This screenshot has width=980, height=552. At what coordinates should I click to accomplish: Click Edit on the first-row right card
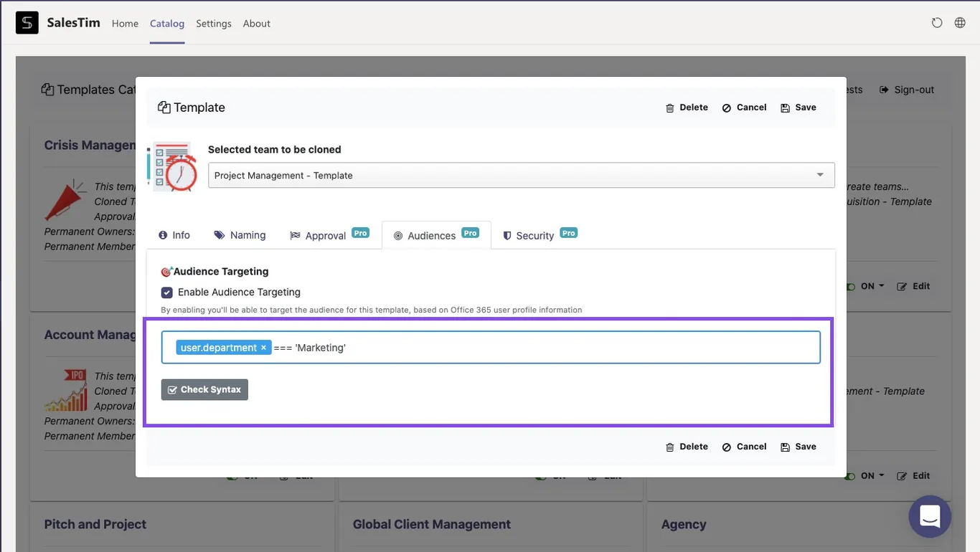(913, 286)
